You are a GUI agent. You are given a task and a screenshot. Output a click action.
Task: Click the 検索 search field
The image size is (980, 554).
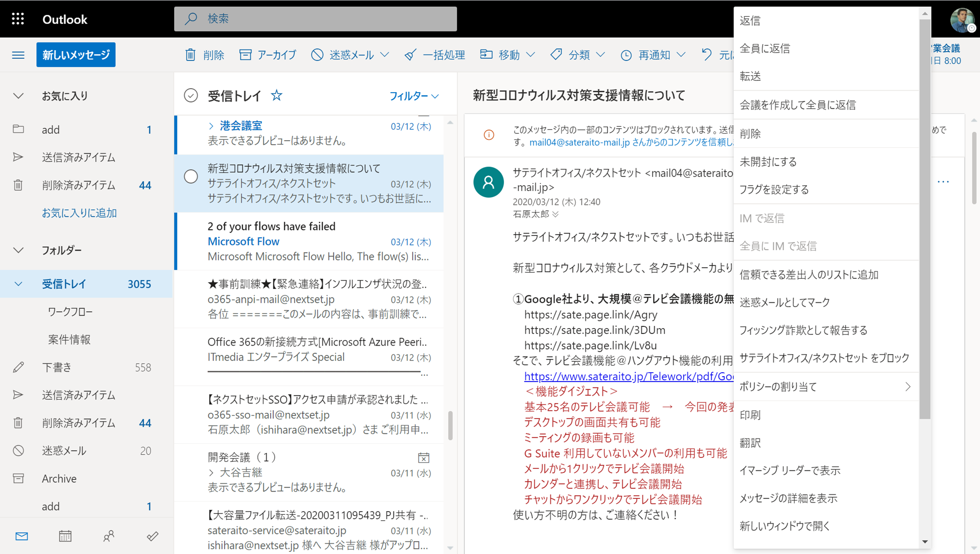click(x=315, y=19)
